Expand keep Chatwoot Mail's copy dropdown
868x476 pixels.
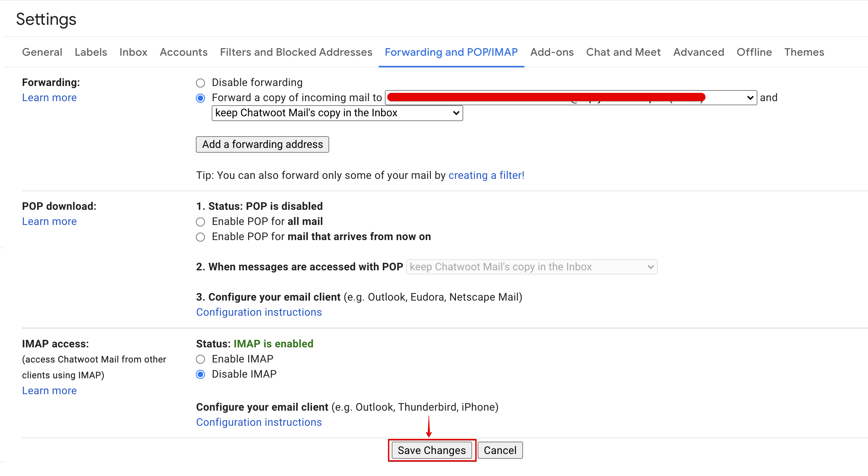tap(336, 113)
